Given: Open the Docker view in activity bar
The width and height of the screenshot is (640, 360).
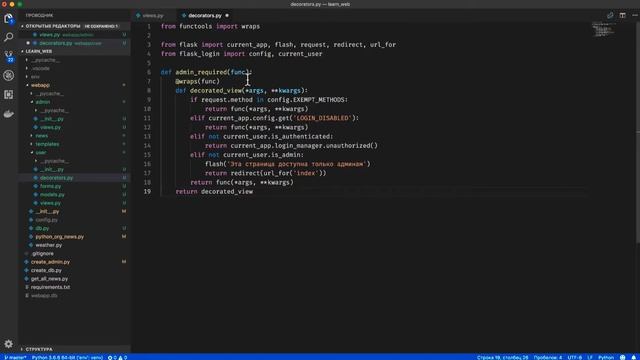Looking at the screenshot, I should point(9,114).
